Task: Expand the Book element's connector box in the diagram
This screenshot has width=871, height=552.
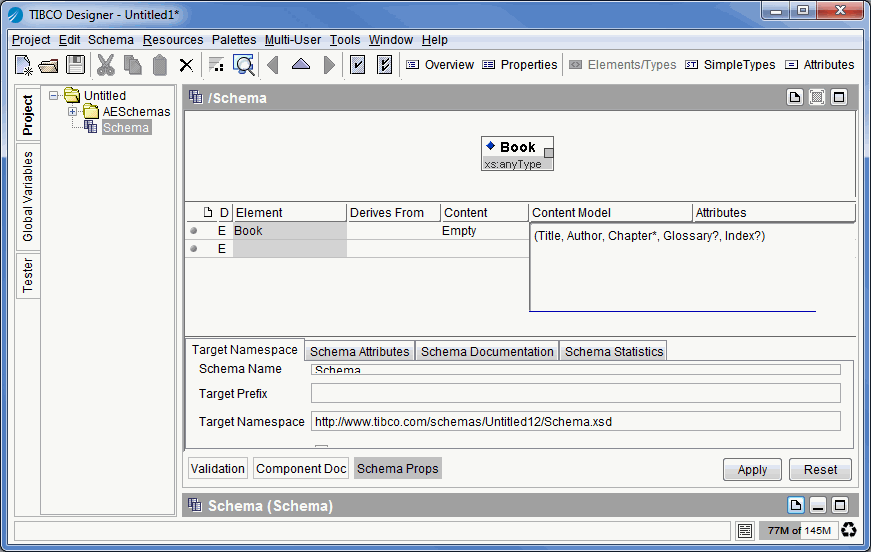Action: (548, 153)
